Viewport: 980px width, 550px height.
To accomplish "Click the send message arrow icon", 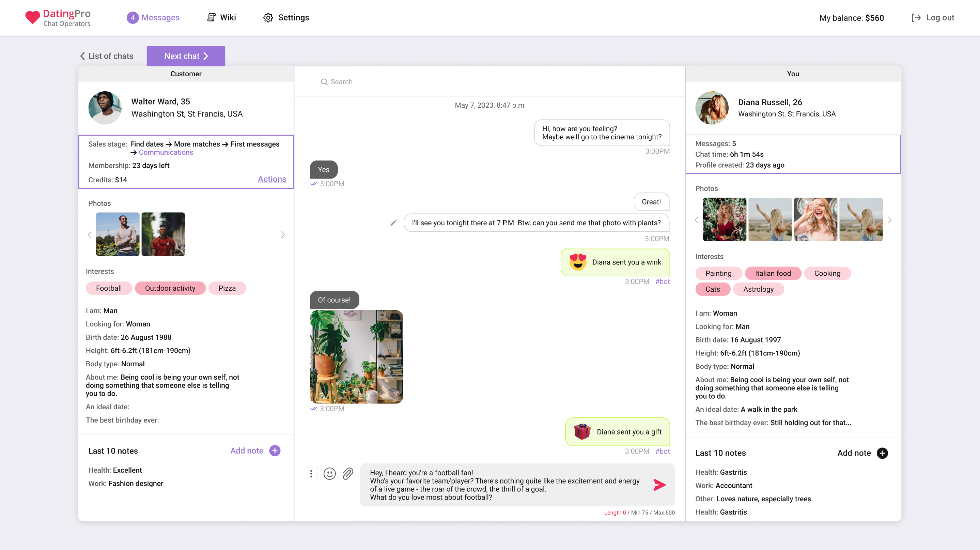I will tap(659, 485).
